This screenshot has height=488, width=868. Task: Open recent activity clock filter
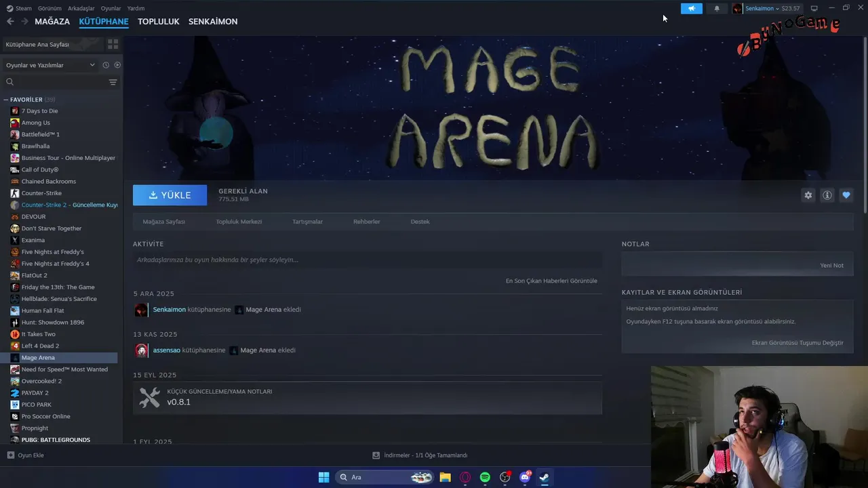106,65
